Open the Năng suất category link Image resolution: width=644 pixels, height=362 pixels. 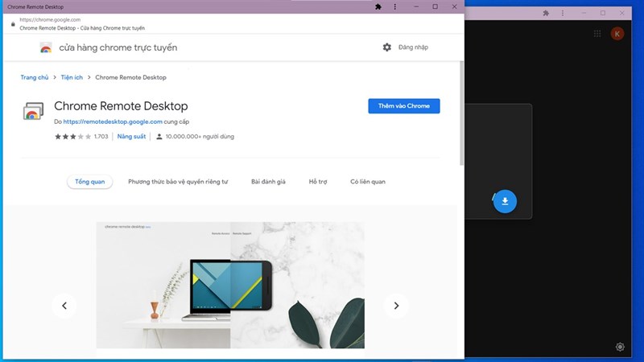click(131, 137)
